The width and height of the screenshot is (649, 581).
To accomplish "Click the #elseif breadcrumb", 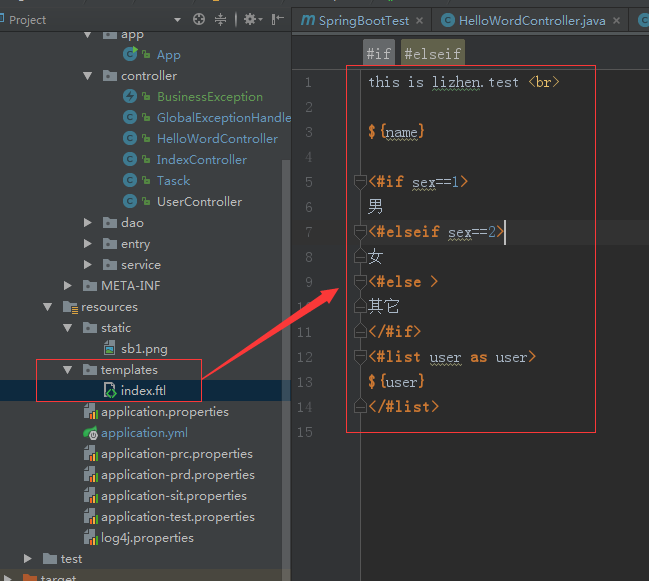I will 433,53.
